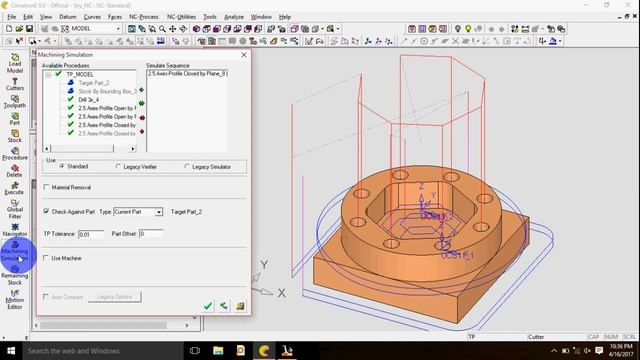
Task: Click the single green add-procedure arrow
Action: [142, 90]
